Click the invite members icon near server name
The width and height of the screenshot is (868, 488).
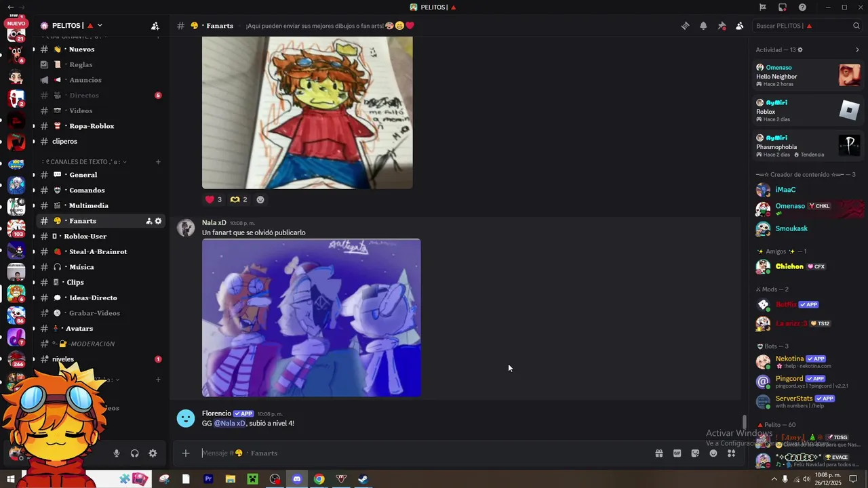pyautogui.click(x=155, y=26)
